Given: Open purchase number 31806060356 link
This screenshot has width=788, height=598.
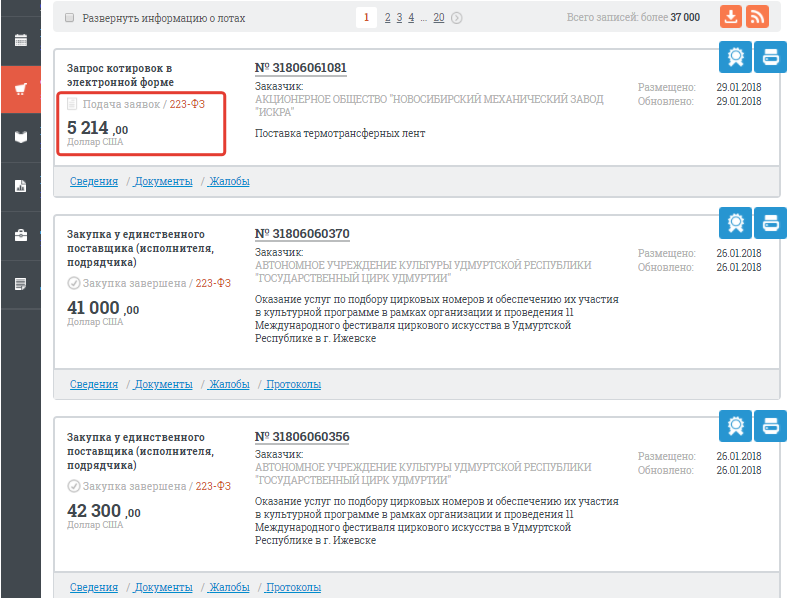Looking at the screenshot, I should 302,437.
